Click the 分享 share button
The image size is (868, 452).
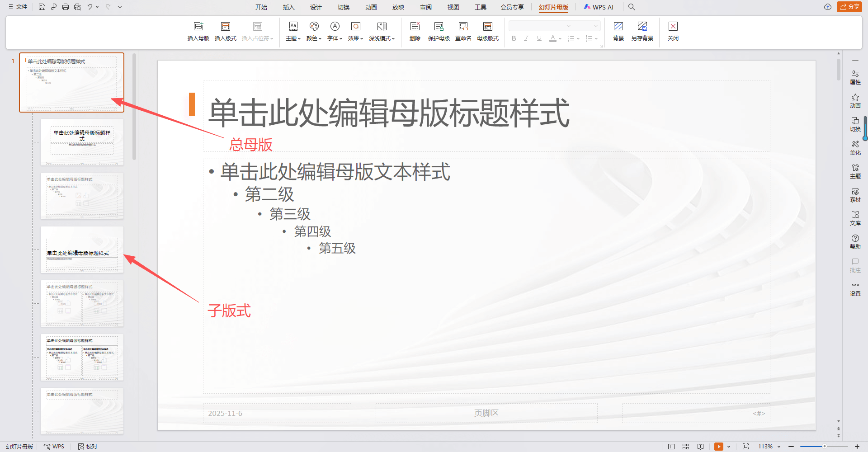click(x=849, y=7)
